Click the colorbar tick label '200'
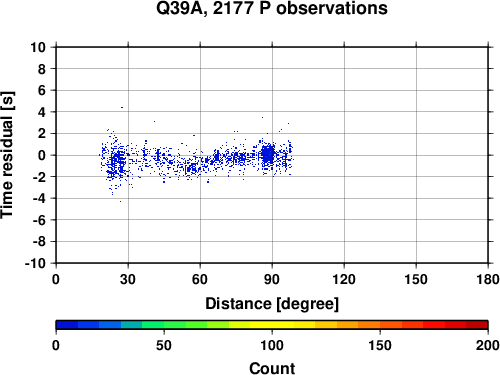Viewport: 500px width, 375px height. click(488, 345)
